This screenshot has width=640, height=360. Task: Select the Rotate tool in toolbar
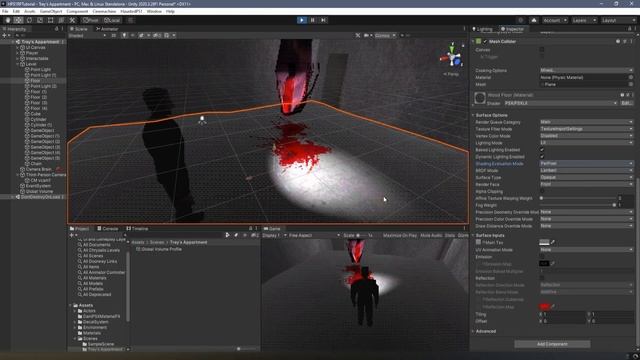(29, 20)
